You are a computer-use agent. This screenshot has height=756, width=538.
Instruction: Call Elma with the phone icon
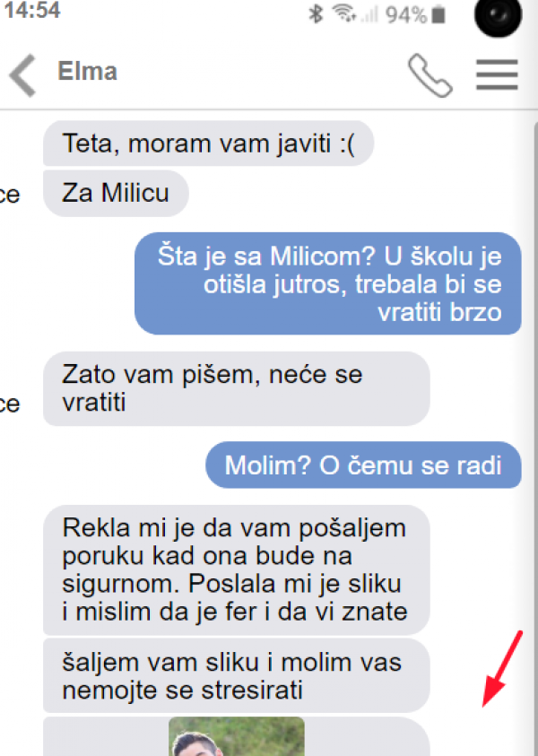coord(430,75)
